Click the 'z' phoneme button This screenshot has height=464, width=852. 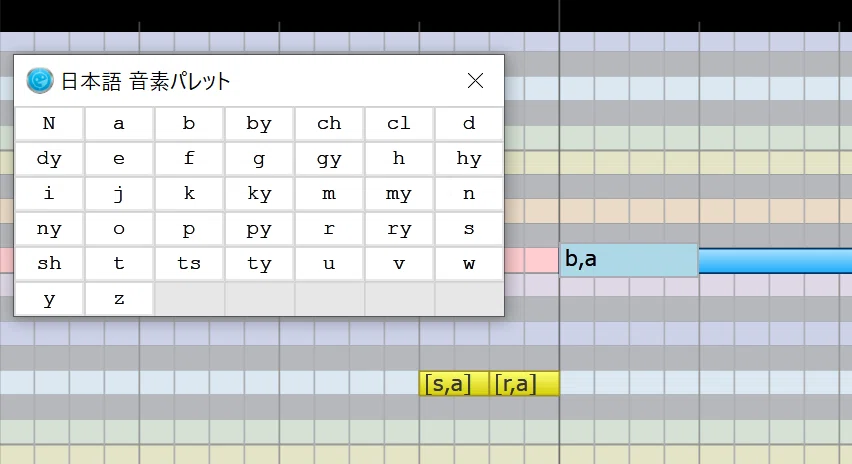pyautogui.click(x=119, y=299)
